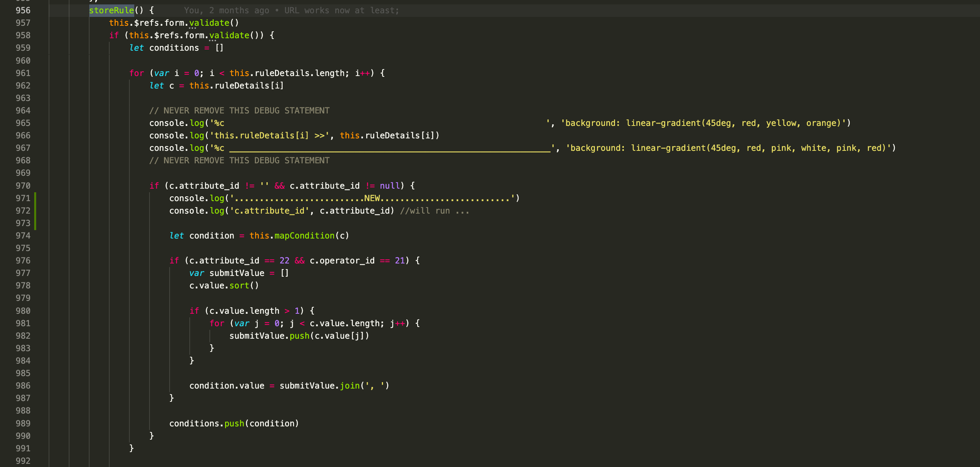Click line number 980 in the gutter

(23, 311)
